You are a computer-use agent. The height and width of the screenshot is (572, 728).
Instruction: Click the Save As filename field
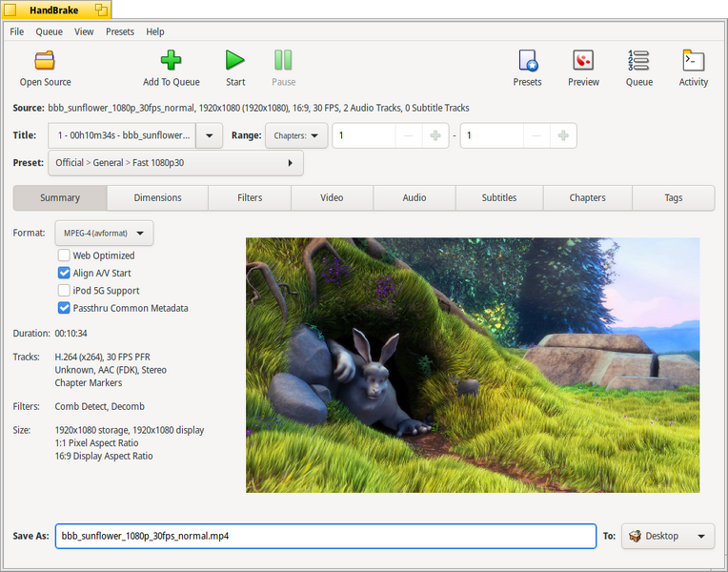click(x=326, y=536)
